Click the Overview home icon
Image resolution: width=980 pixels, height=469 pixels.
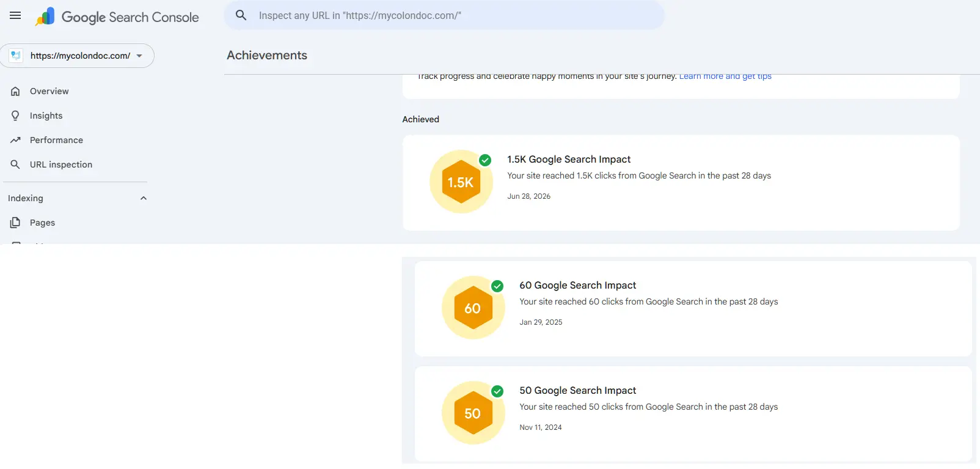tap(16, 91)
